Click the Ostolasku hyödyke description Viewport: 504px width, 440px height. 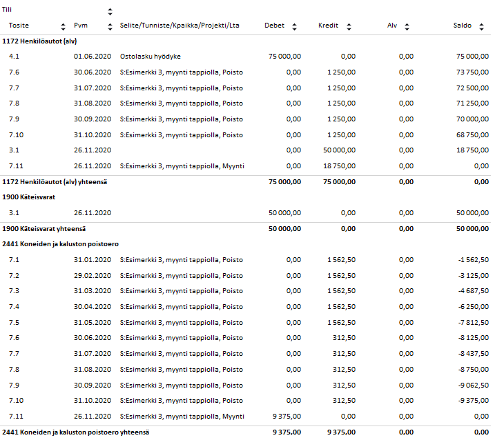pos(151,57)
